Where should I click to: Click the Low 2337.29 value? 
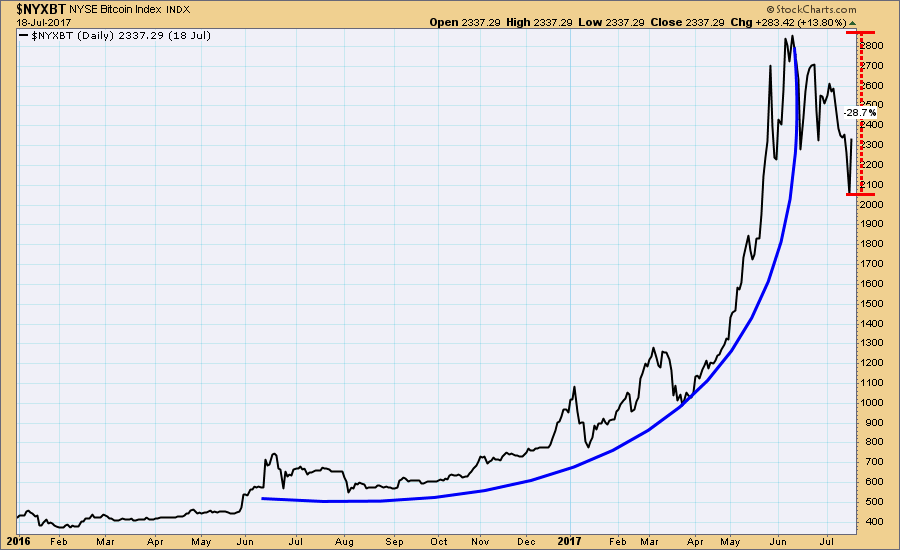(x=611, y=22)
